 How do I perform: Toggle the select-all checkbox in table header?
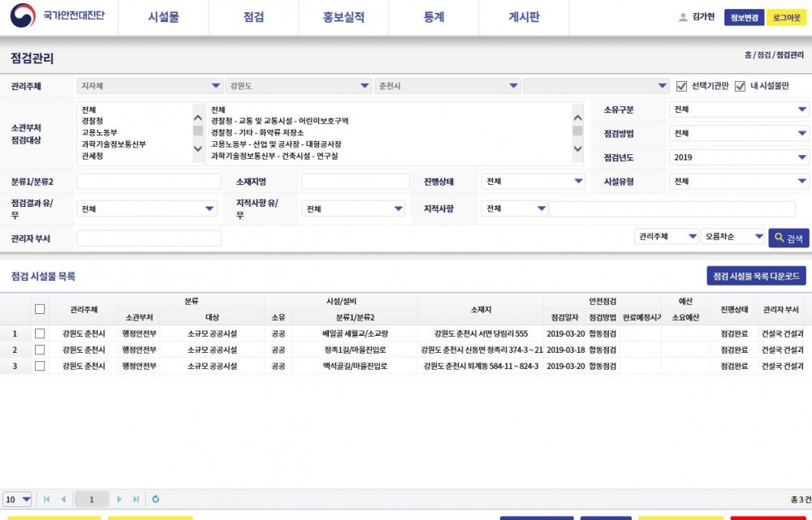click(x=40, y=309)
